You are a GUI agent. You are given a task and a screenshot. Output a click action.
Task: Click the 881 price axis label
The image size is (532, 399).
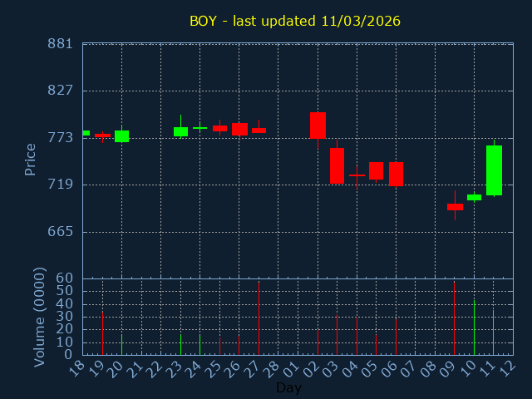[60, 44]
